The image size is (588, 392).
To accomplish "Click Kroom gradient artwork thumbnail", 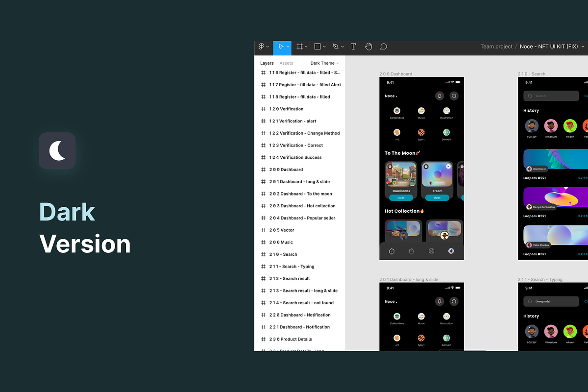I will [x=437, y=174].
